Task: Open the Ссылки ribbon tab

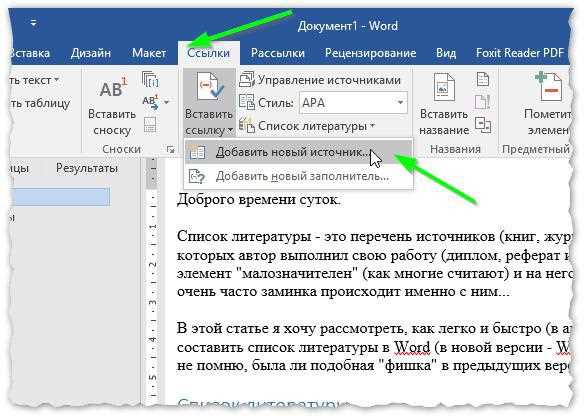Action: (208, 53)
